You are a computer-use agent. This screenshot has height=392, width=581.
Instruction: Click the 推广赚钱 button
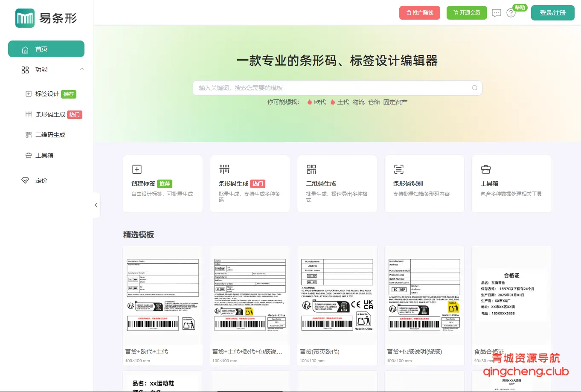pyautogui.click(x=420, y=13)
